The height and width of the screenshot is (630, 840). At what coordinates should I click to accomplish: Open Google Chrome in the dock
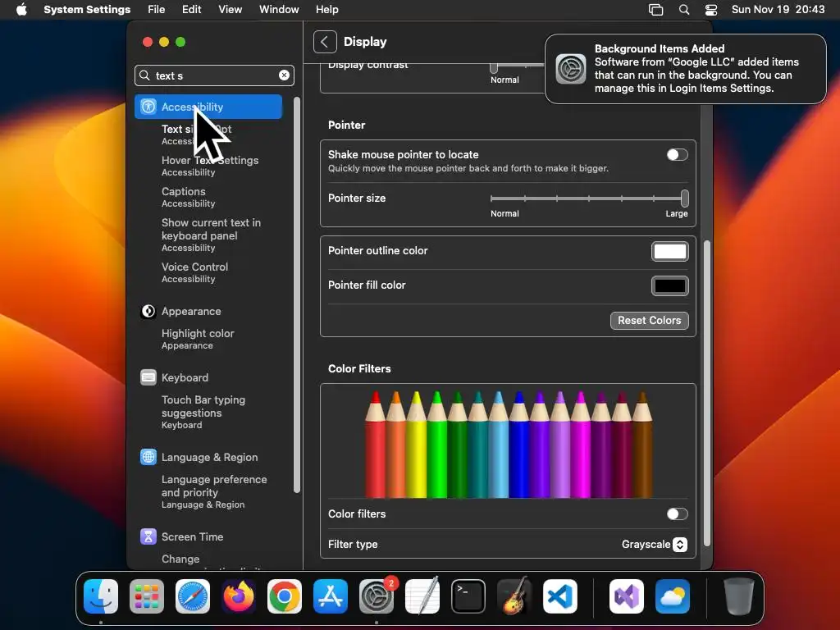pyautogui.click(x=285, y=596)
